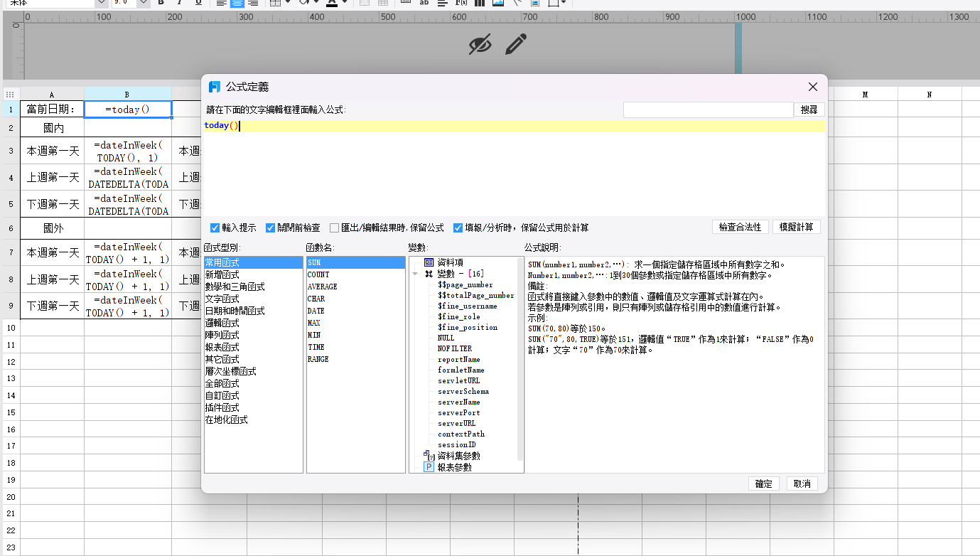Viewport: 980px width, 556px height.
Task: Click the center align toolbar icon
Action: click(x=237, y=3)
